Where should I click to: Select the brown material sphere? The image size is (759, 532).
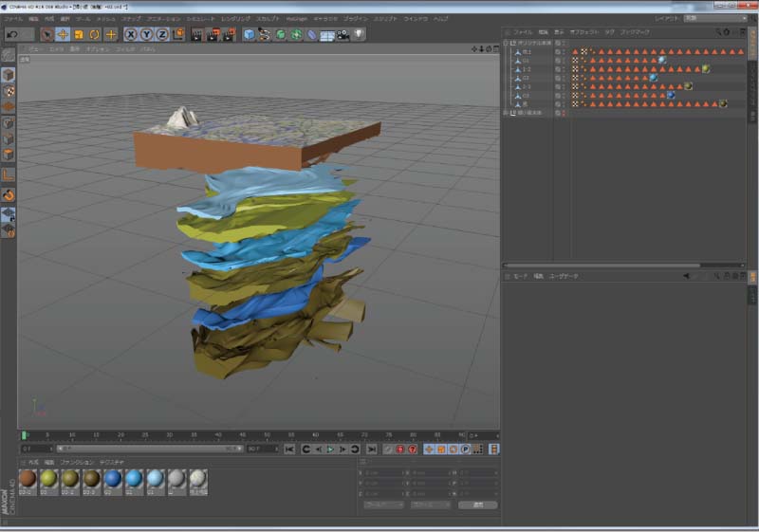point(28,479)
